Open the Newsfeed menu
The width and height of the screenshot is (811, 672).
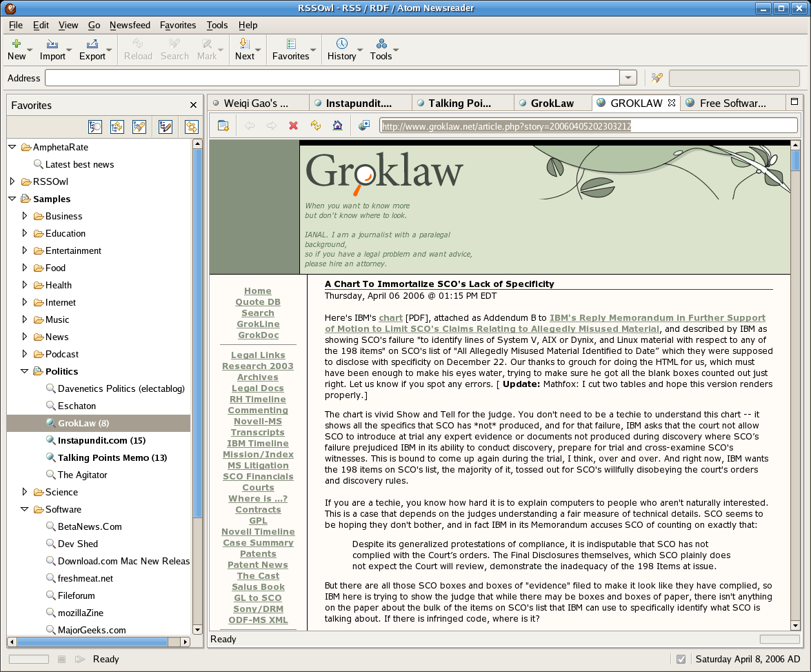coord(130,25)
